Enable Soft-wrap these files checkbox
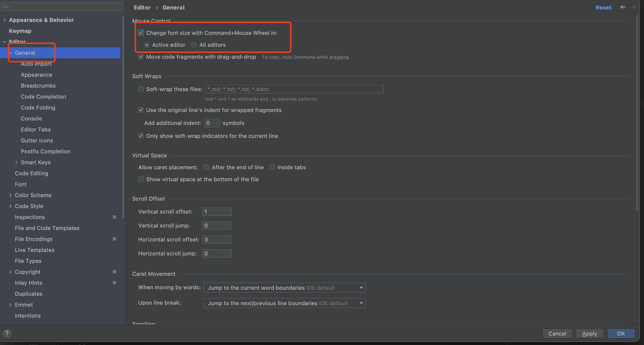The width and height of the screenshot is (644, 345). [141, 89]
